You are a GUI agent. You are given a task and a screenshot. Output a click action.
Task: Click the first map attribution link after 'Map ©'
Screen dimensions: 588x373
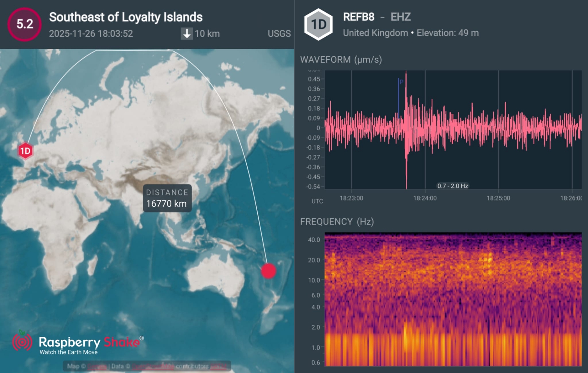[x=97, y=366]
